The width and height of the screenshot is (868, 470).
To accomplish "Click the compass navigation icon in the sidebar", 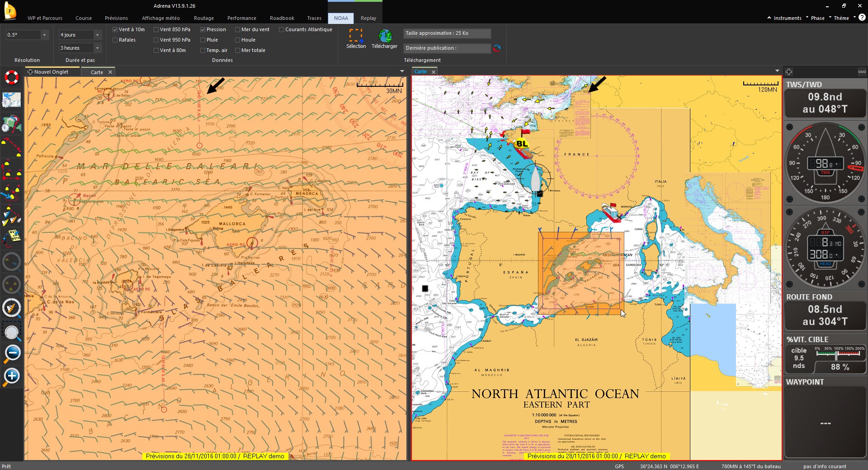I will point(12,308).
